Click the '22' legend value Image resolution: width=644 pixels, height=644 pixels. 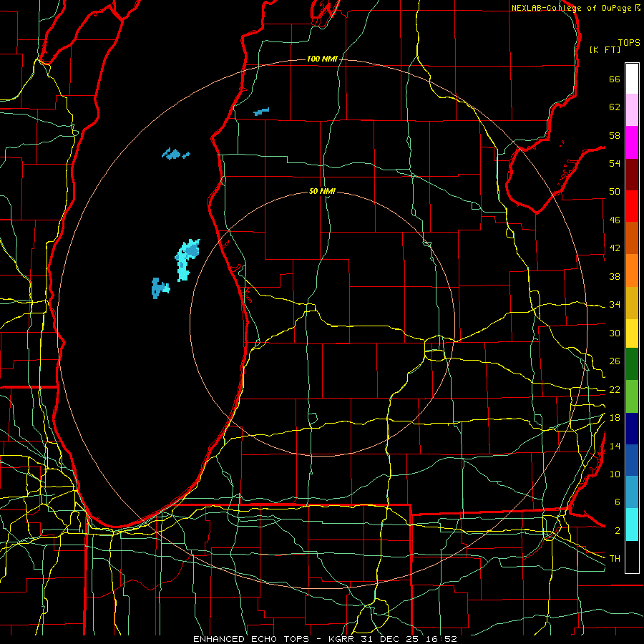(x=615, y=389)
